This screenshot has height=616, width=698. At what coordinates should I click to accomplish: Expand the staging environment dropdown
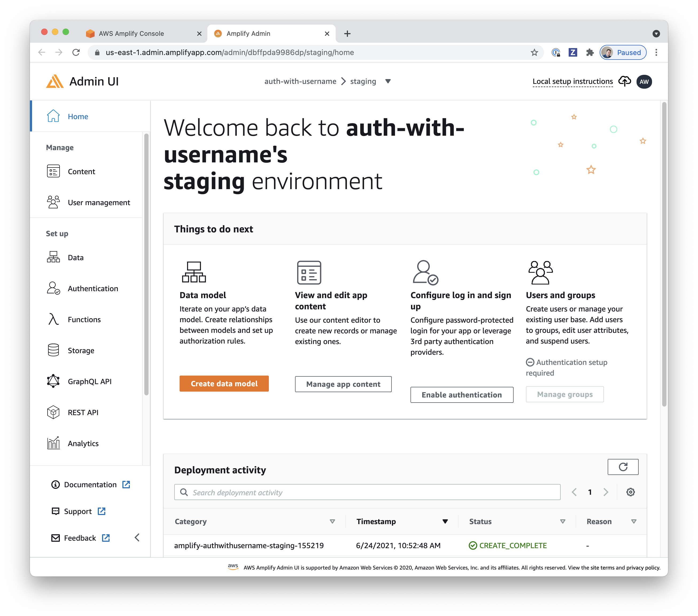point(387,81)
